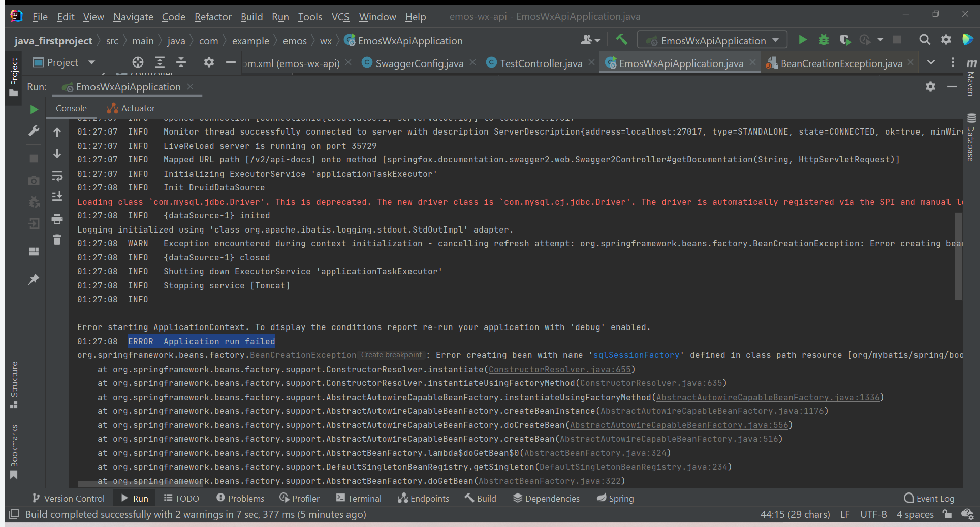
Task: Close the EmosWxApiApplication Run tab
Action: 191,87
